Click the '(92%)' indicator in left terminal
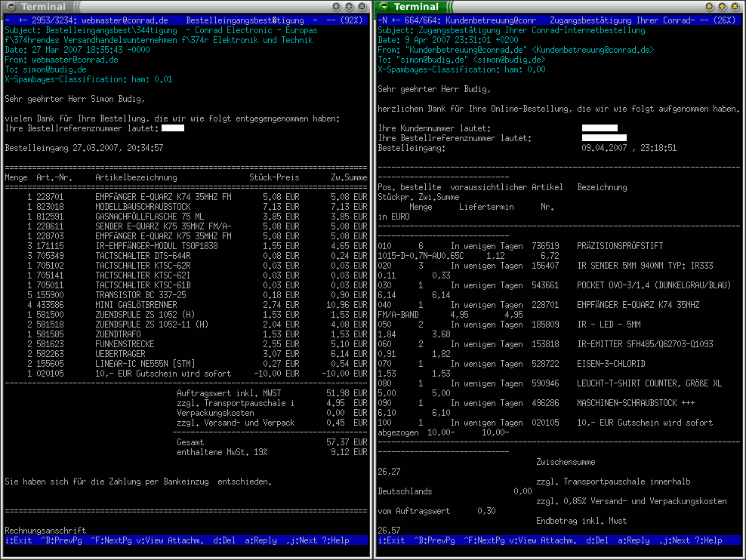746x560 pixels. pyautogui.click(x=352, y=20)
